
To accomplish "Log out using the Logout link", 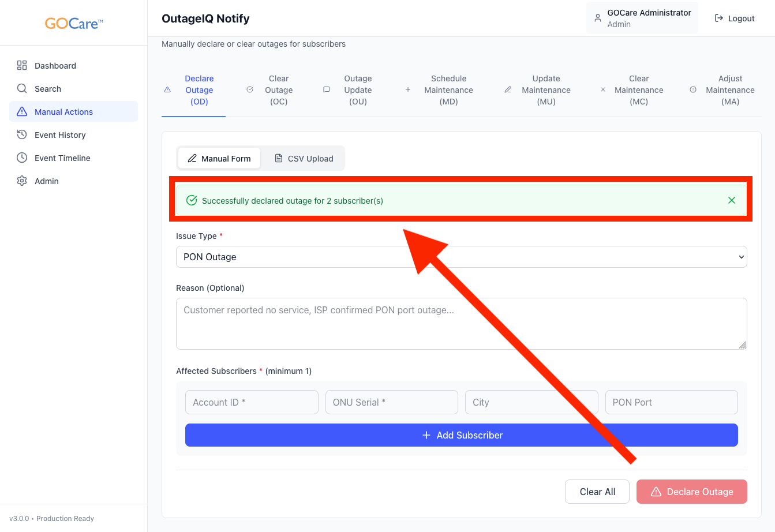I will pos(735,18).
